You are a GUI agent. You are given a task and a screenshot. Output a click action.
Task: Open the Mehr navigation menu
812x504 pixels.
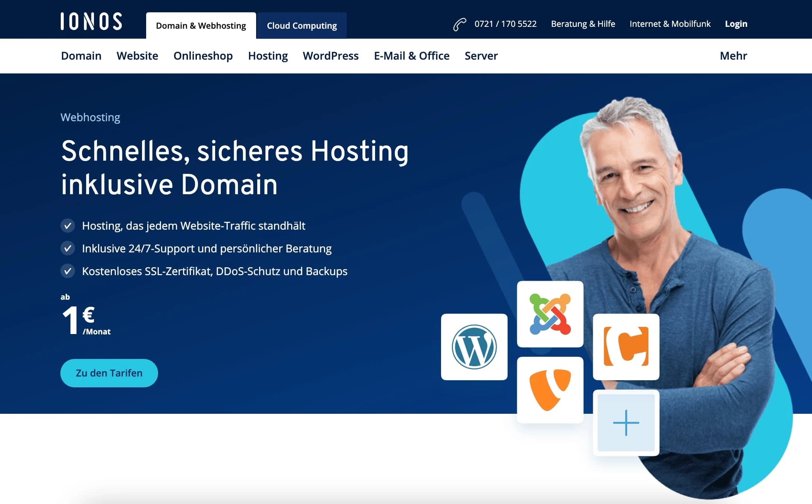[x=733, y=56]
